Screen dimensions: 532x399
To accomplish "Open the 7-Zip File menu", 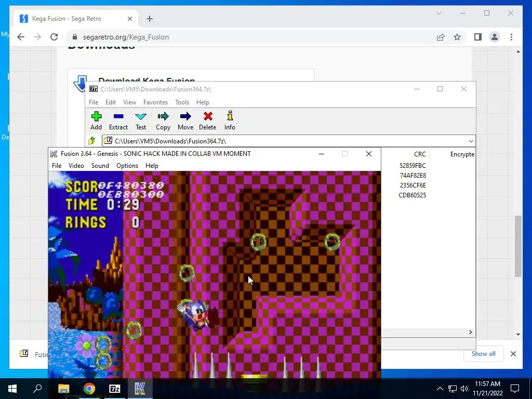I will [x=94, y=102].
